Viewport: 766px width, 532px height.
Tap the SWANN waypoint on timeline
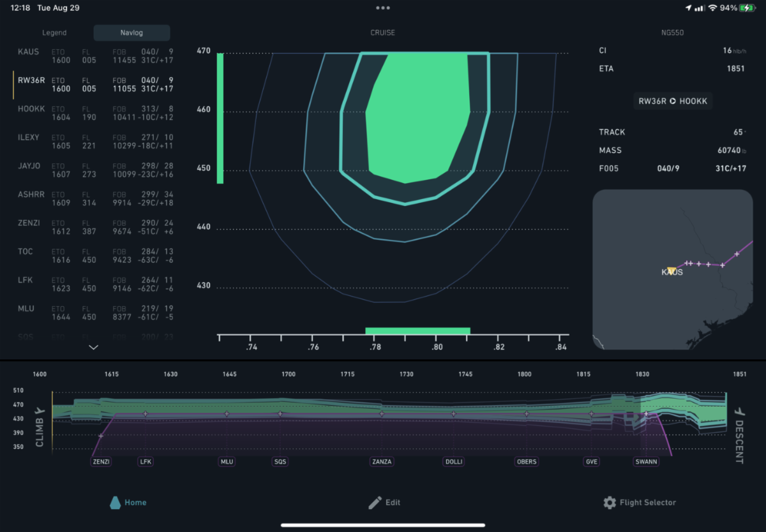pos(646,461)
